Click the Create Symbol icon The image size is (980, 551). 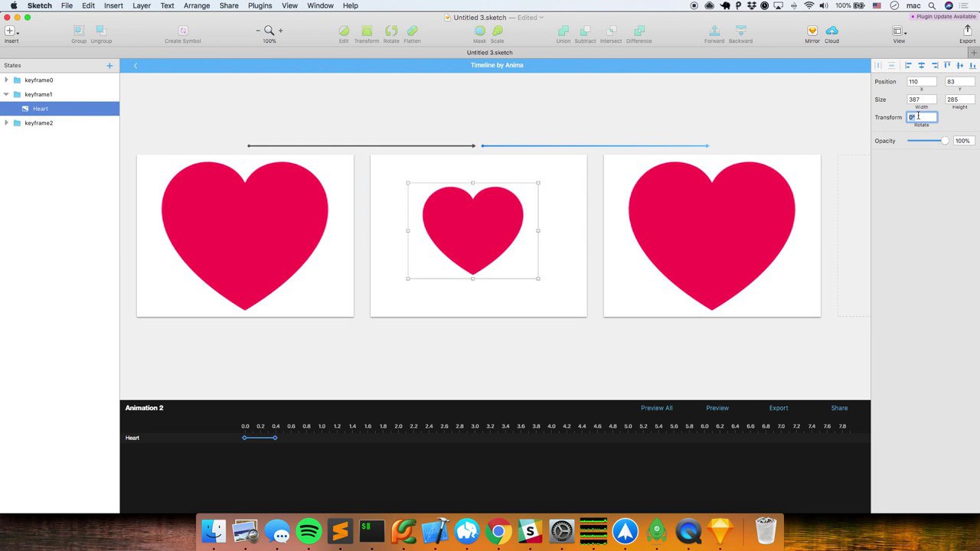click(x=183, y=31)
